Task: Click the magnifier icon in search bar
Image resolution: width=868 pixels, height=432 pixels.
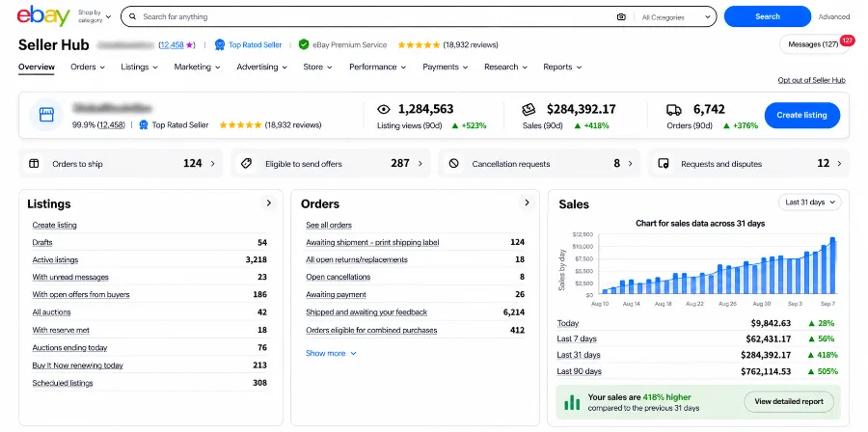Action: (x=132, y=16)
